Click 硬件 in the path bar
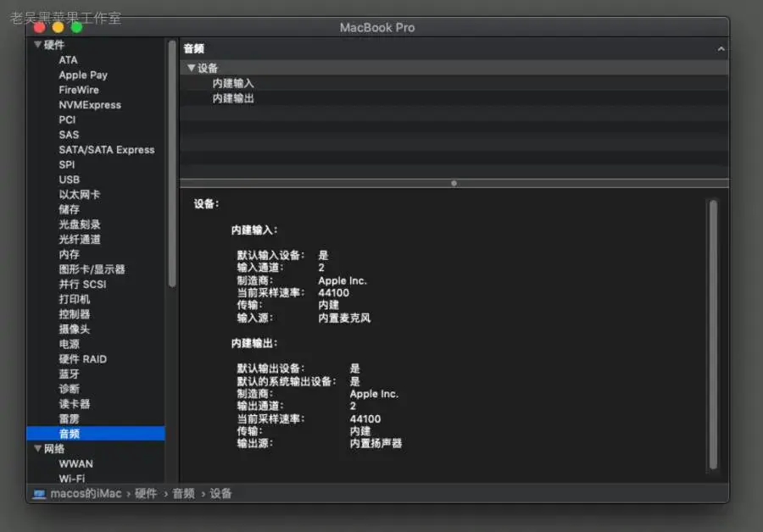The height and width of the screenshot is (532, 763). [x=146, y=494]
